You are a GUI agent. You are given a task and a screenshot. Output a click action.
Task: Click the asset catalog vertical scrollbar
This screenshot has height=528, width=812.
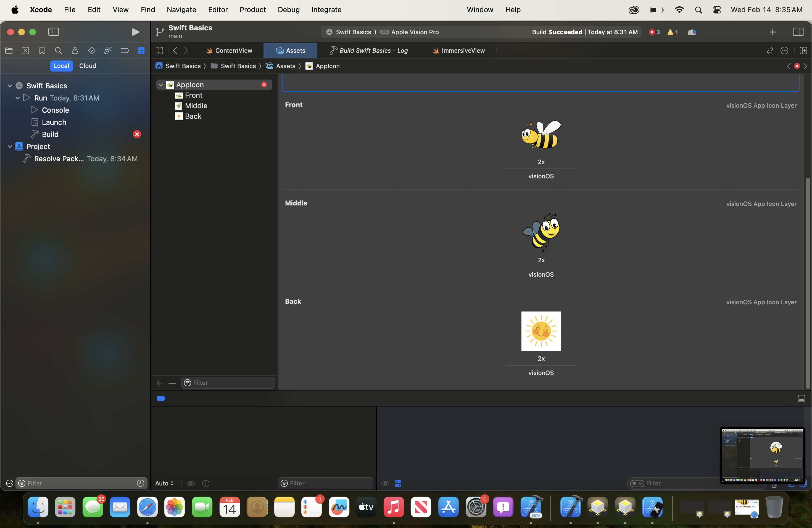pyautogui.click(x=807, y=283)
